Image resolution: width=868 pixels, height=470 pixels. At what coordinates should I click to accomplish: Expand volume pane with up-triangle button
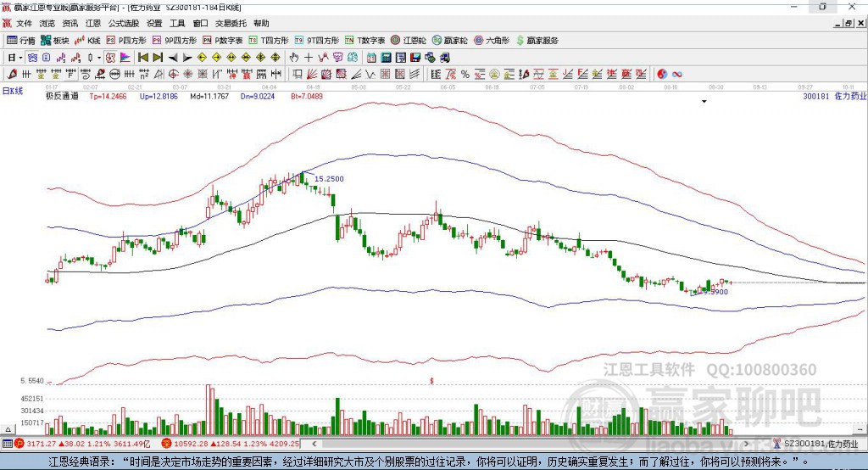(x=8, y=429)
